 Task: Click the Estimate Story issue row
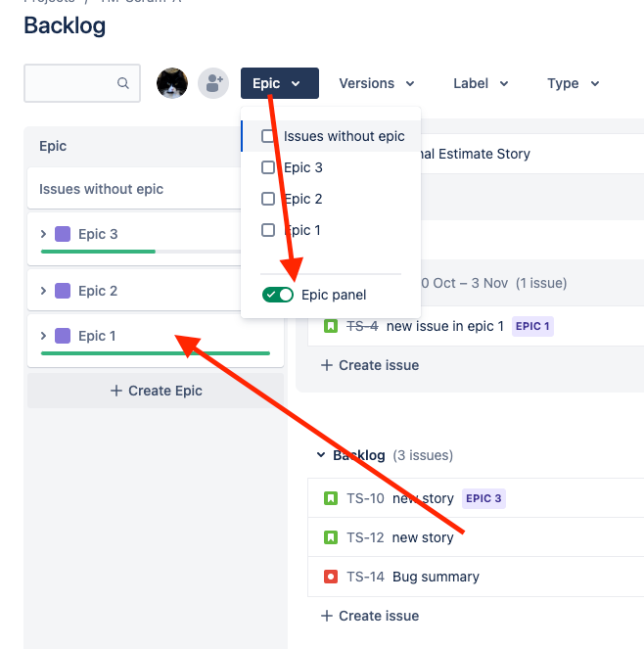tap(531, 154)
